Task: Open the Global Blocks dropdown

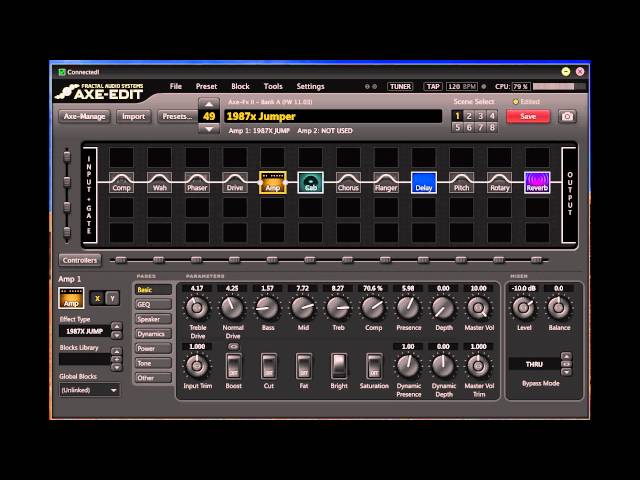Action: (x=89, y=390)
